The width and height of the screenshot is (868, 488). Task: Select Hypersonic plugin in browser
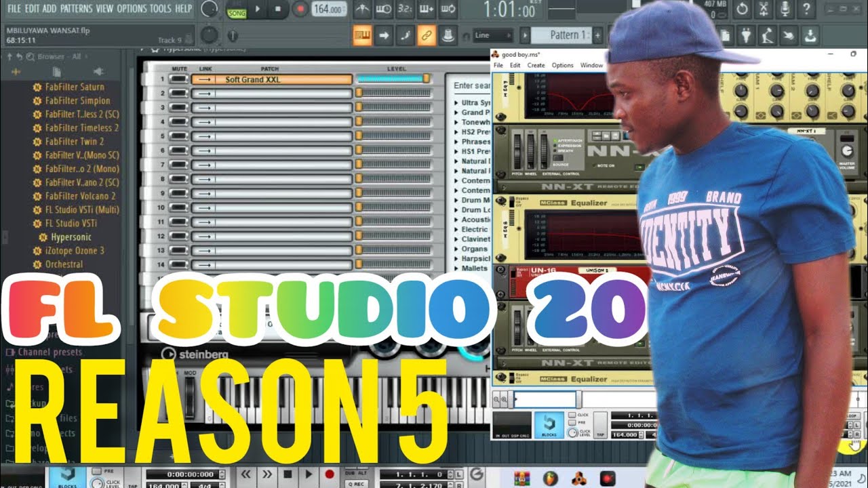pyautogui.click(x=71, y=237)
